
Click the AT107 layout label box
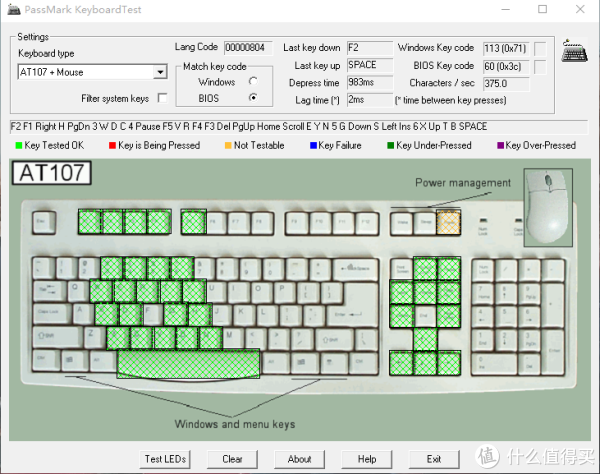coord(52,173)
